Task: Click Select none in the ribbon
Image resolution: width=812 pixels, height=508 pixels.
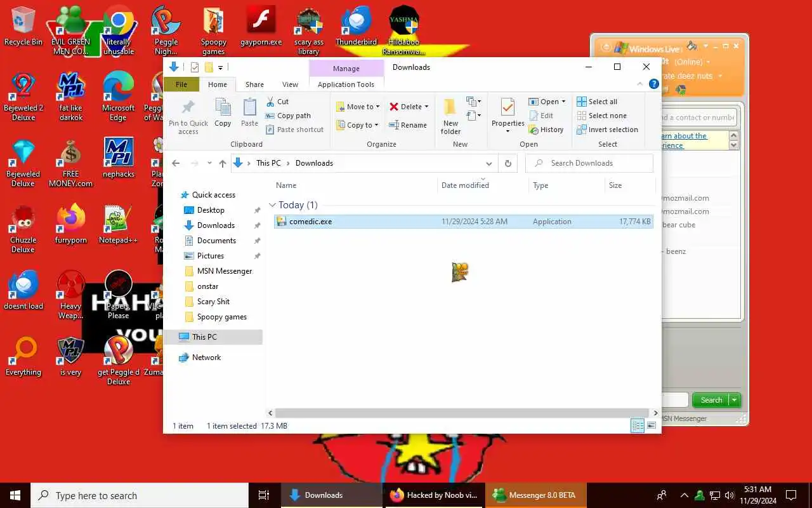Action: [x=601, y=116]
